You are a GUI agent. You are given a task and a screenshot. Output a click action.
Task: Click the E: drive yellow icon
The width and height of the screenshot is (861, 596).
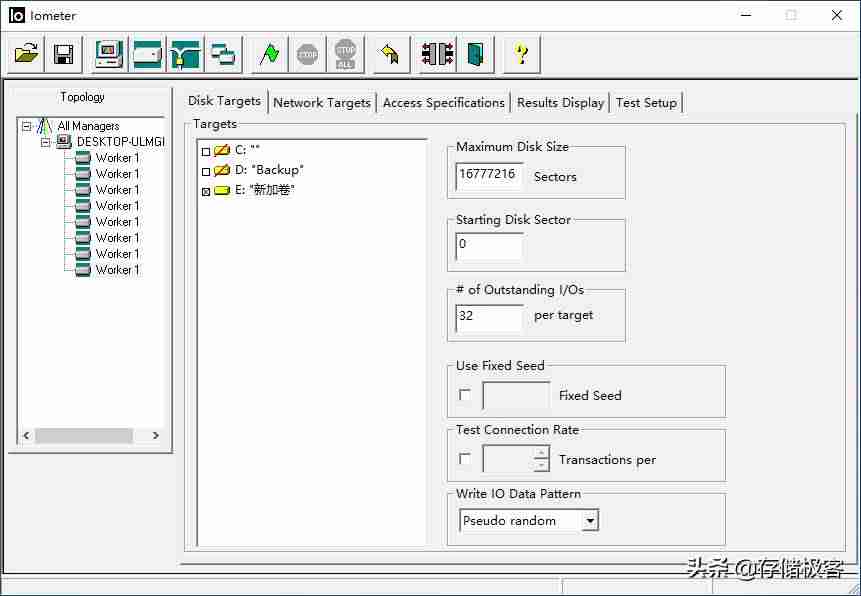click(222, 191)
